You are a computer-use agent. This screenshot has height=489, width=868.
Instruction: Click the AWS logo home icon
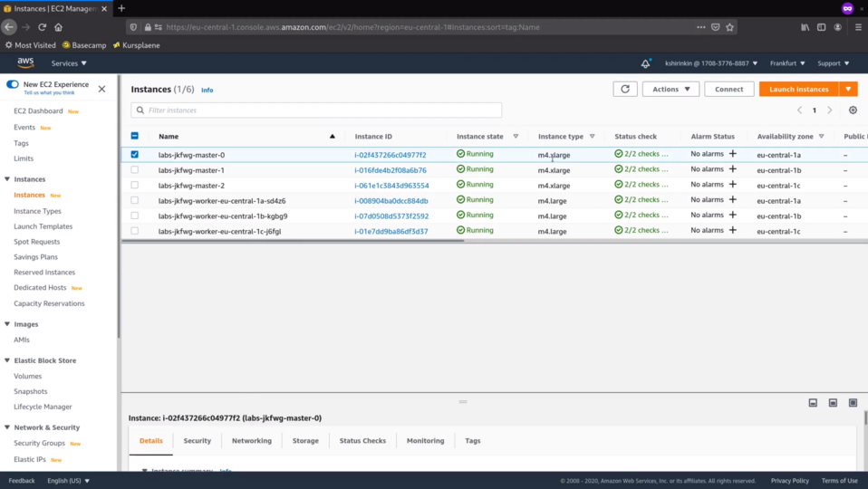point(25,63)
